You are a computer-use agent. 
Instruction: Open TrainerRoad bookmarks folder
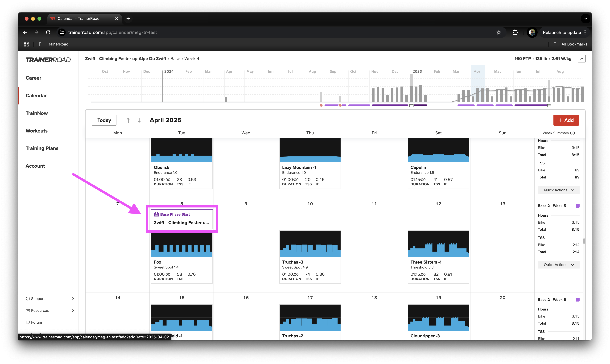(x=54, y=44)
